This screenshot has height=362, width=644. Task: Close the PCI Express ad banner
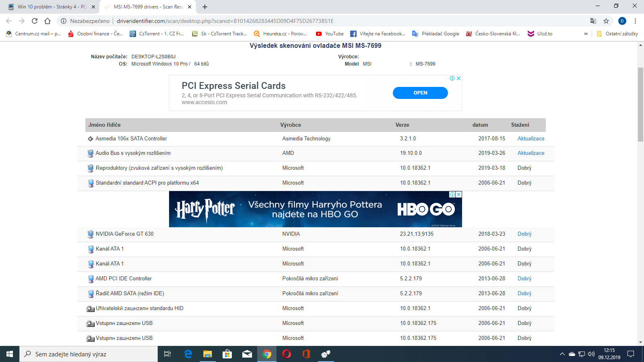pos(458,78)
